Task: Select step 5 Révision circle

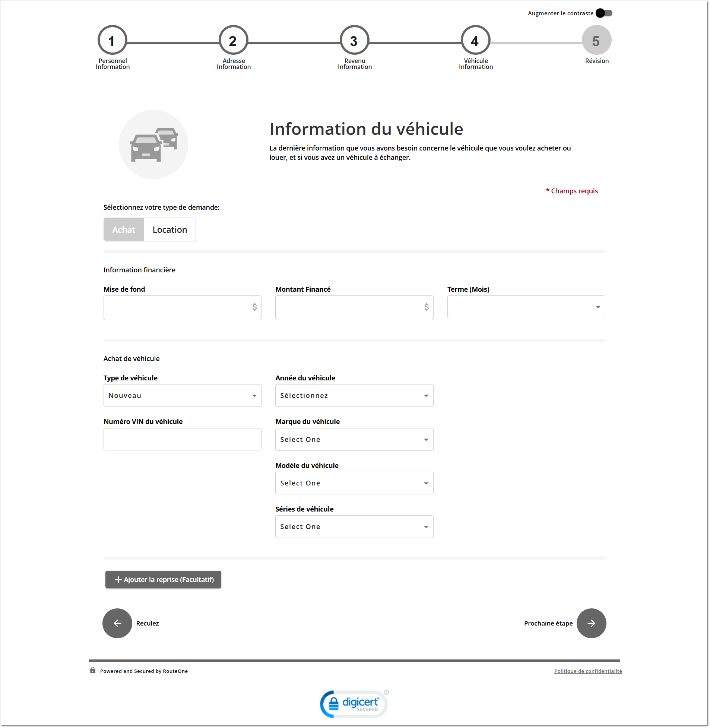Action: pyautogui.click(x=597, y=41)
